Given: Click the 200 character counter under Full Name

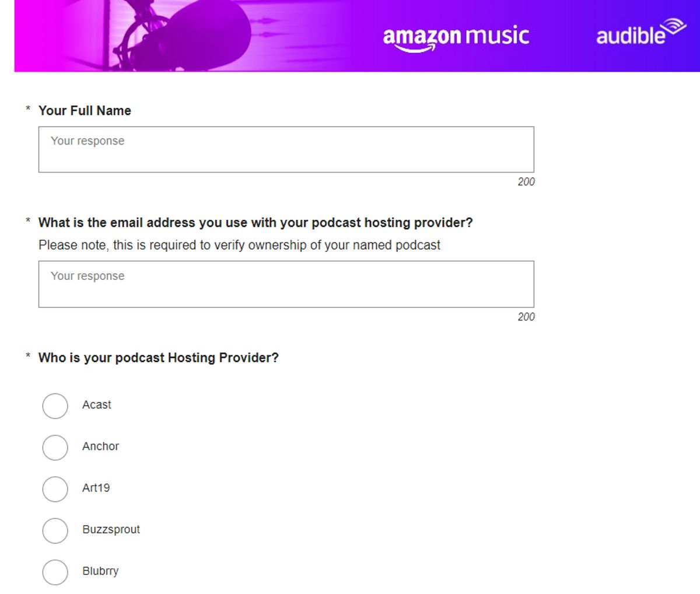Looking at the screenshot, I should pyautogui.click(x=526, y=182).
